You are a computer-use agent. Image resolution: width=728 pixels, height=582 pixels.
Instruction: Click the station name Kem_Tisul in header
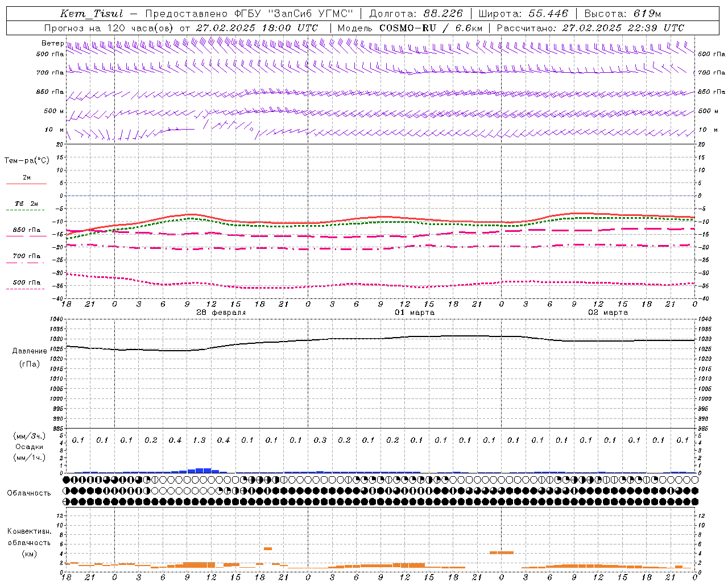pyautogui.click(x=91, y=14)
